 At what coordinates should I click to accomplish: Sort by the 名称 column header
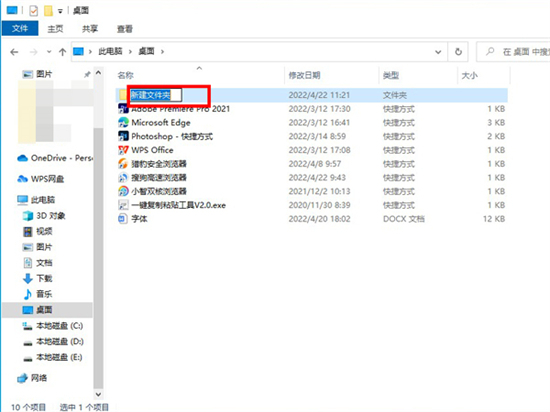click(x=126, y=75)
